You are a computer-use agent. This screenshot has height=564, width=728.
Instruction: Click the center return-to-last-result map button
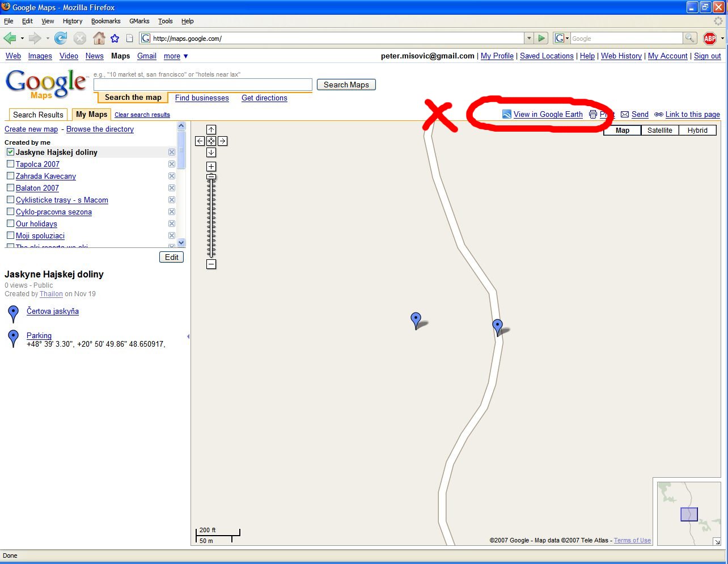pyautogui.click(x=211, y=141)
